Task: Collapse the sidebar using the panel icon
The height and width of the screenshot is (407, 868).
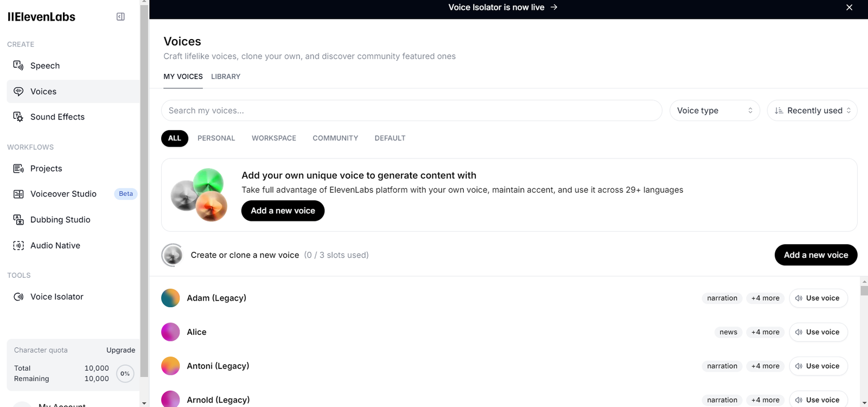Action: click(120, 17)
